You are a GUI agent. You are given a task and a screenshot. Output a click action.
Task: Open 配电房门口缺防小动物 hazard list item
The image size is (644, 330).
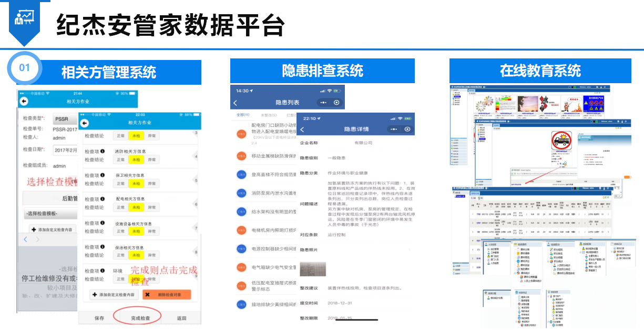pos(266,134)
